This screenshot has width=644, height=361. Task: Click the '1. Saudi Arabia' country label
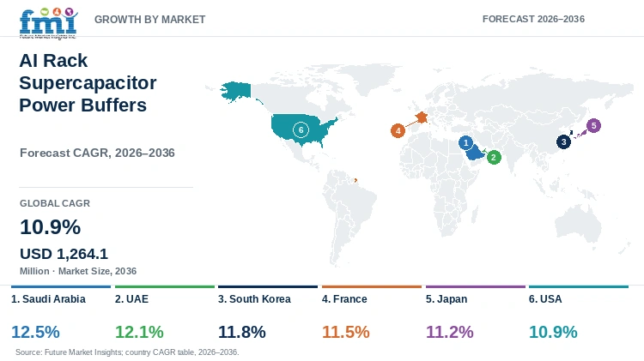[x=48, y=299]
